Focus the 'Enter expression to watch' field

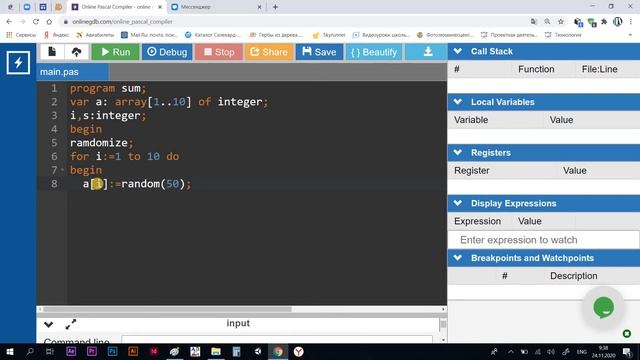pyautogui.click(x=543, y=240)
